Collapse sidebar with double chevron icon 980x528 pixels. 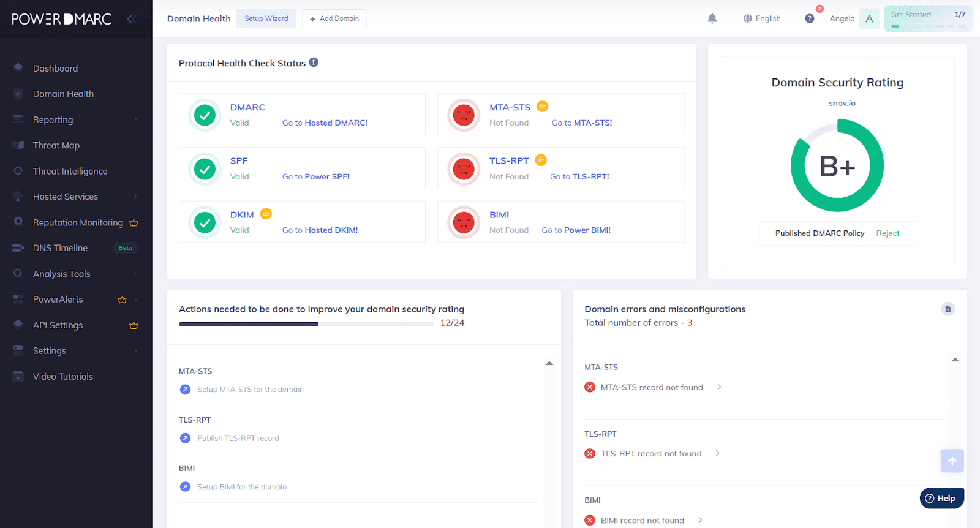click(130, 19)
